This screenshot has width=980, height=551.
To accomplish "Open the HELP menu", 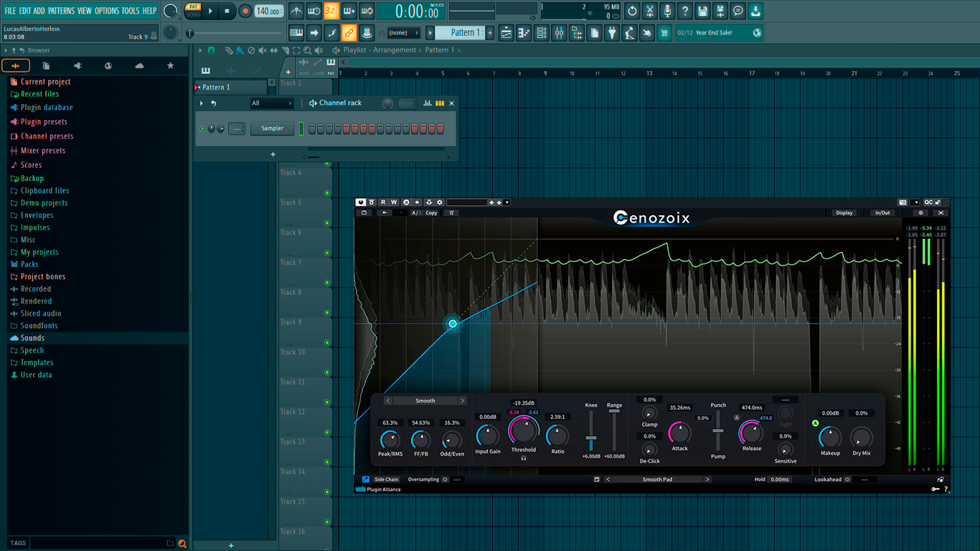I will (x=149, y=11).
